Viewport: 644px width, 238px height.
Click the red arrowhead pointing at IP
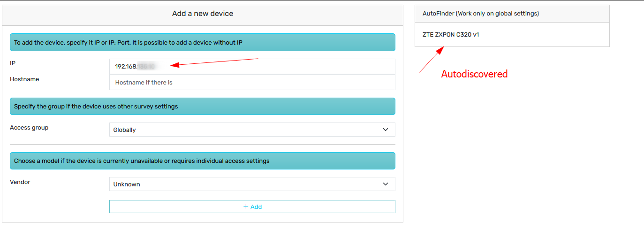(x=174, y=65)
